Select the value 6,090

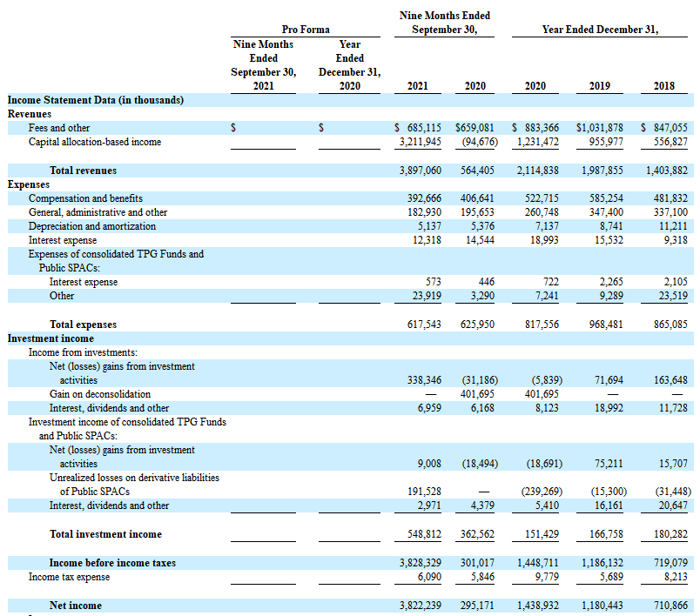(429, 577)
